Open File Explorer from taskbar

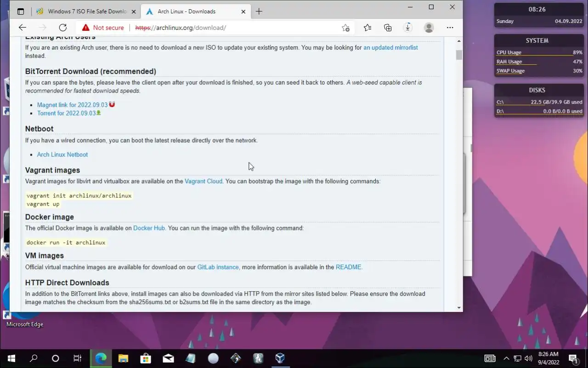pyautogui.click(x=123, y=358)
